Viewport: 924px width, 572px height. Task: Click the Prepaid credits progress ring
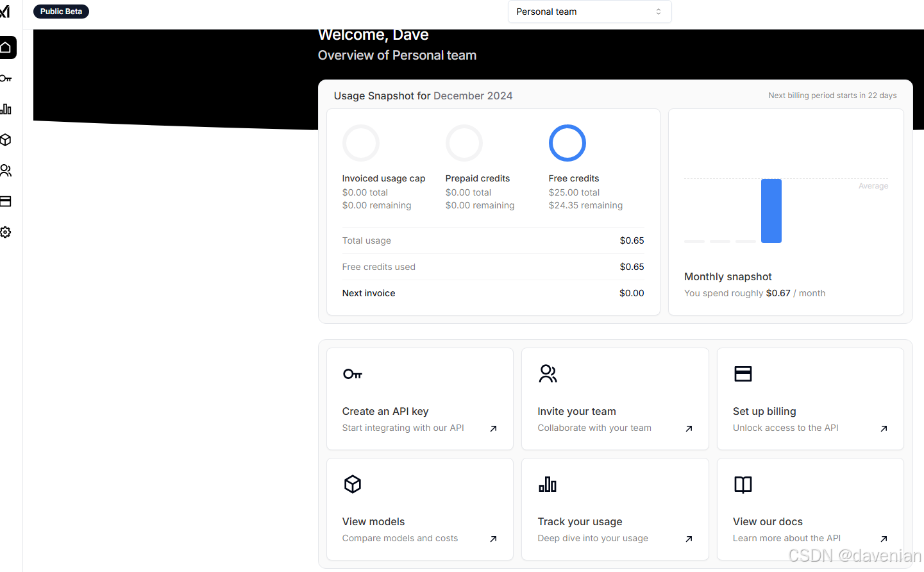point(464,143)
